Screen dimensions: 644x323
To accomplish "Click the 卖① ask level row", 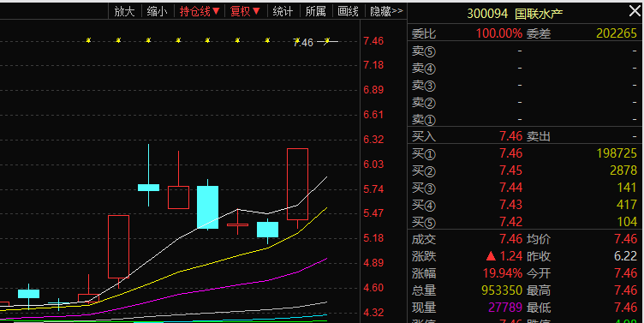I will [x=524, y=119].
